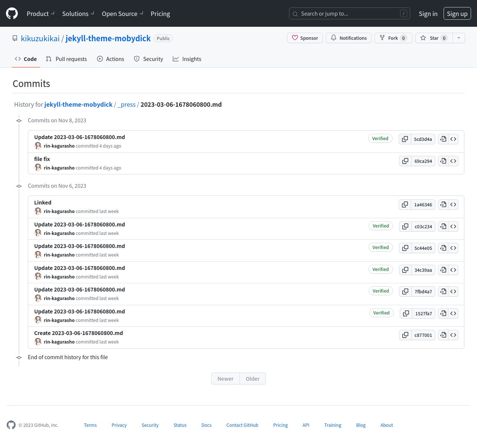Expand the Solutions menu

78,14
